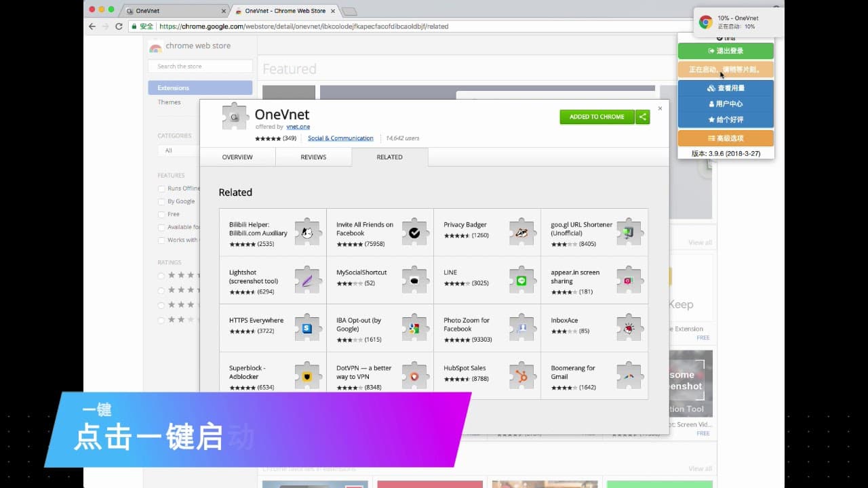Viewport: 868px width, 488px height.
Task: Open IBA Opt-out extension icon
Action: (414, 327)
